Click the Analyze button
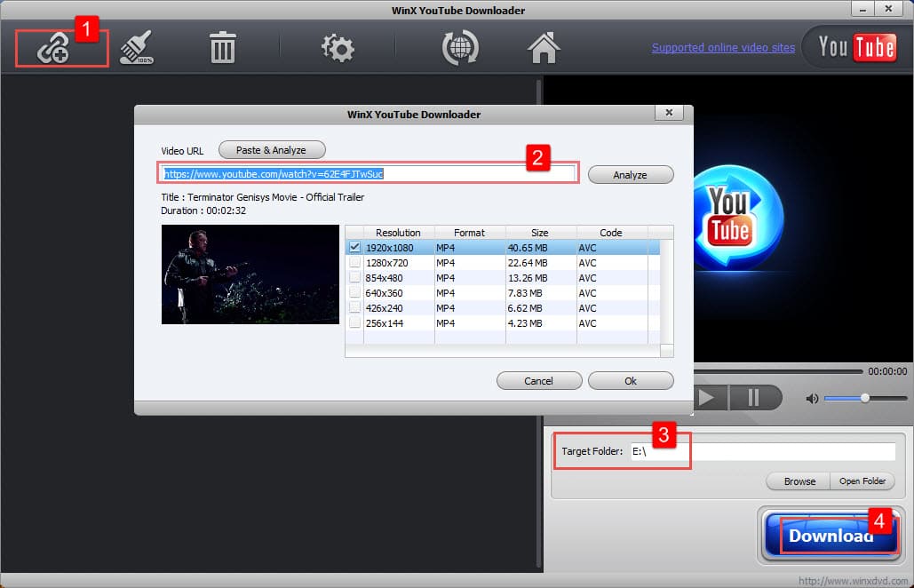914x588 pixels. 630,175
